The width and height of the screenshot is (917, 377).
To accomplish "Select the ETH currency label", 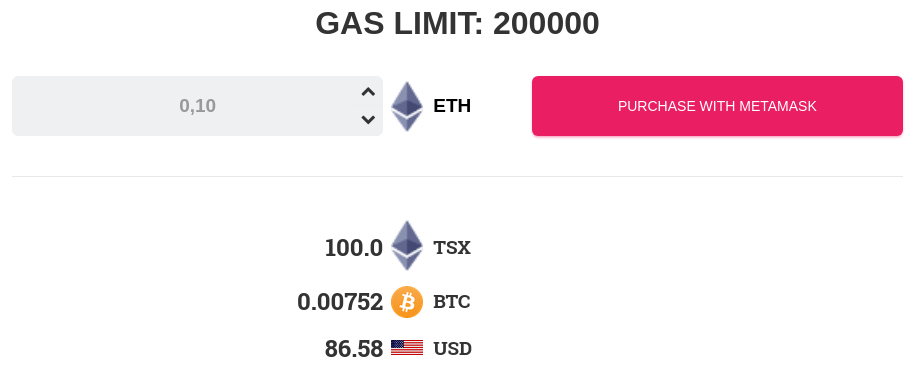I will coord(452,106).
